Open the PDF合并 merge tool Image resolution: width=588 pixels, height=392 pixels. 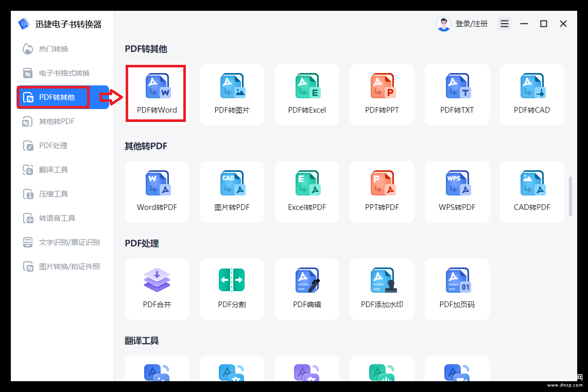157,289
